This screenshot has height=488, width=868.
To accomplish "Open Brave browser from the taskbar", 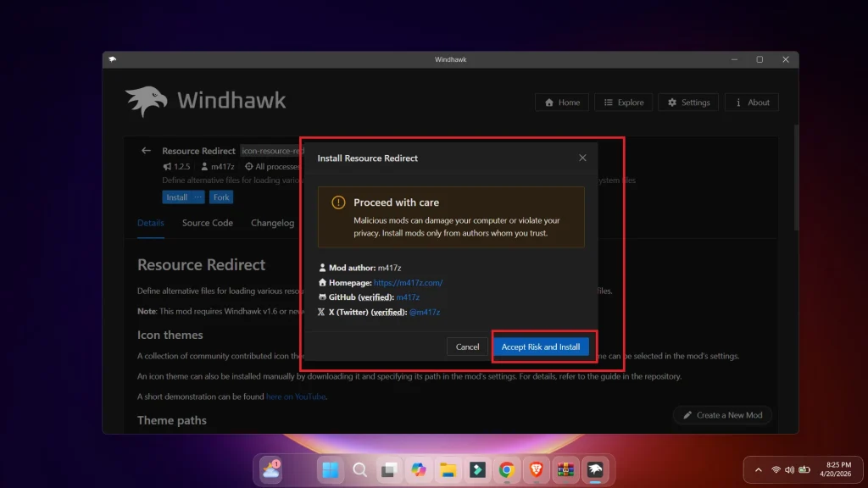I will [536, 469].
